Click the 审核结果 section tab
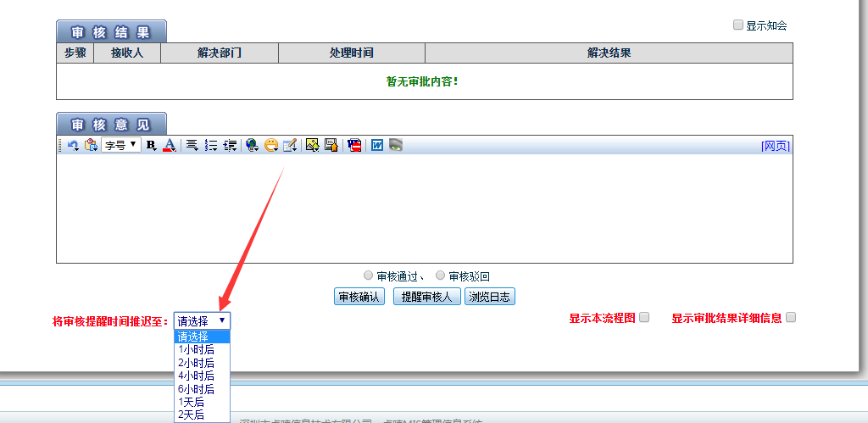 pyautogui.click(x=111, y=32)
